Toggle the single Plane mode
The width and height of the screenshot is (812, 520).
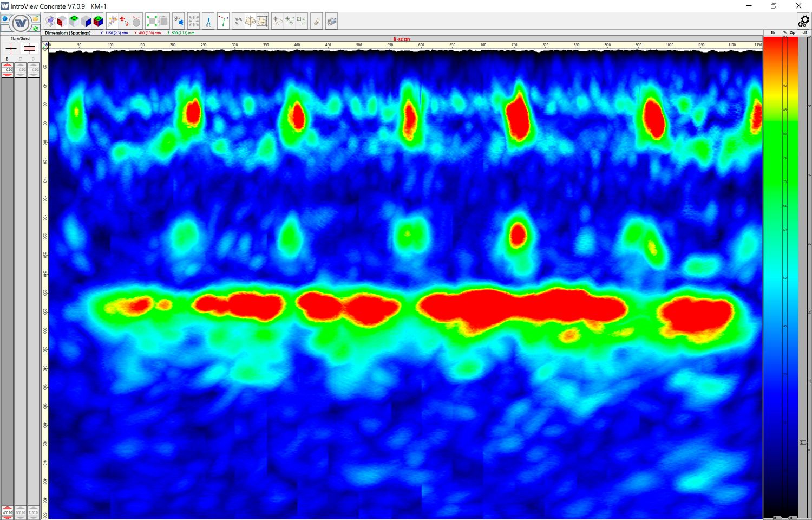coord(11,49)
